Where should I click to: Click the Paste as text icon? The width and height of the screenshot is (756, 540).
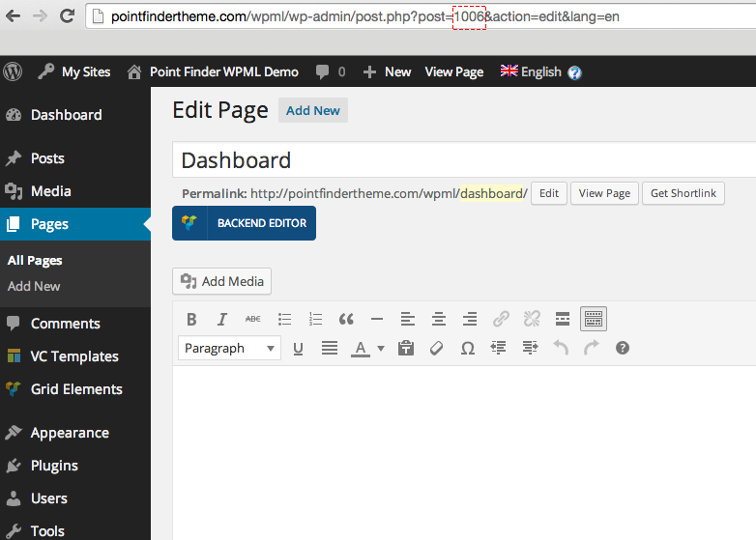tap(406, 348)
